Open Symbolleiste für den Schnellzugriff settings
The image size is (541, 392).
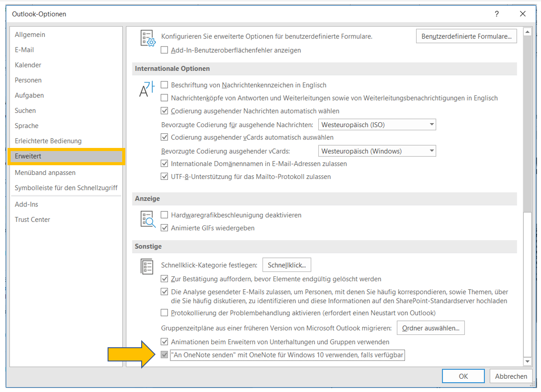point(66,188)
